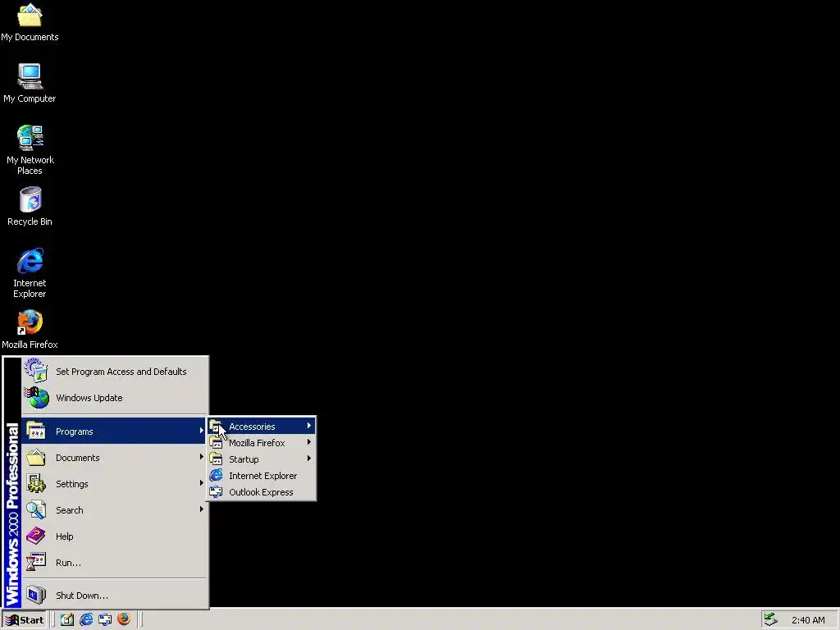840x630 pixels.
Task: Click the Outlook Express icon in Programs submenu
Action: 216,492
